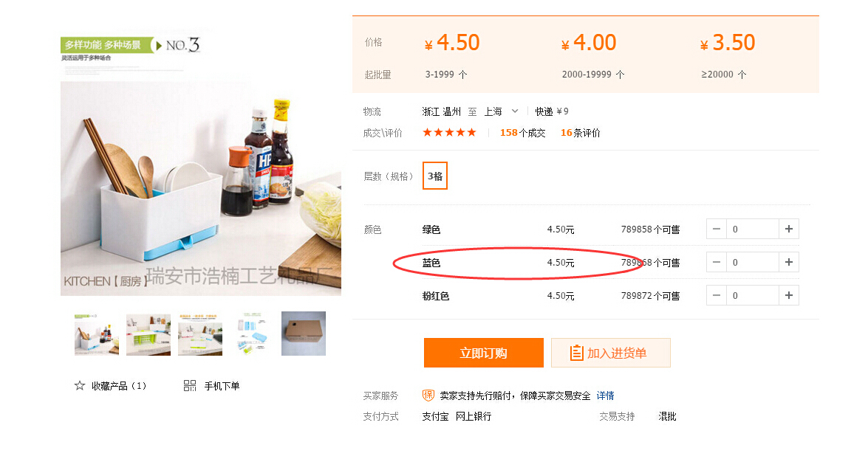Open the 详情 details link
Screen dimensions: 868x459
[x=605, y=396]
